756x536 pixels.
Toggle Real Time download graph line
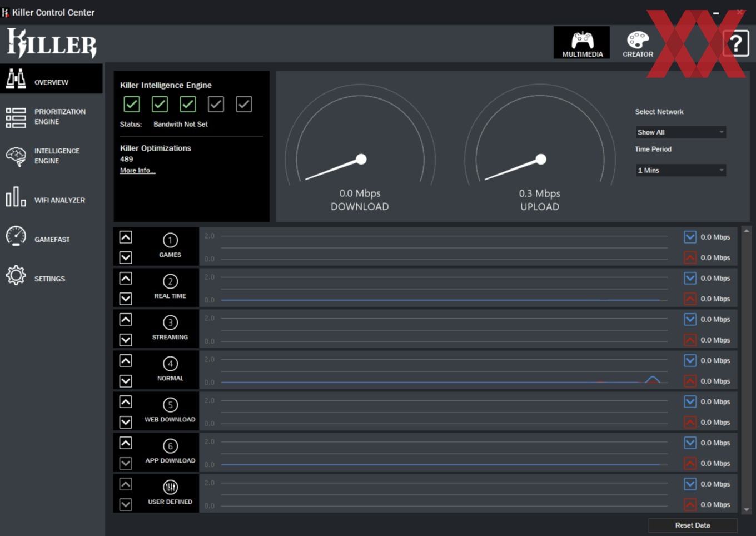[690, 278]
